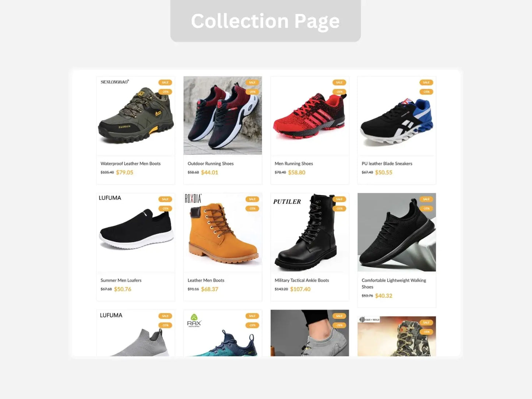The width and height of the screenshot is (532, 399).
Task: Click the Collection Page heading banner
Action: [265, 21]
